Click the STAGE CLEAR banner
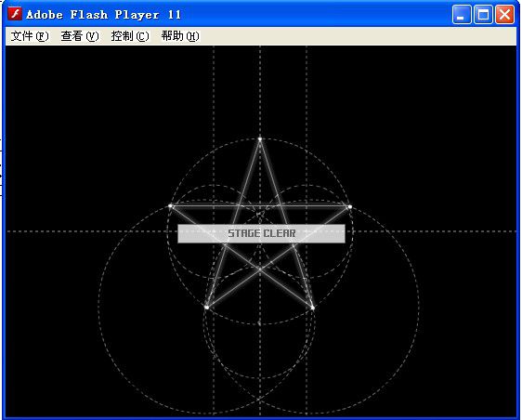The height and width of the screenshot is (420, 522). 261,233
